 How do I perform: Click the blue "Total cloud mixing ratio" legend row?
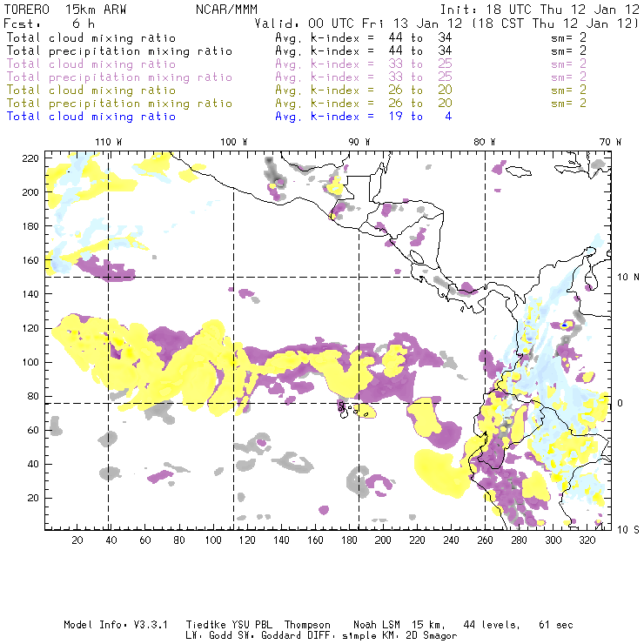click(229, 117)
